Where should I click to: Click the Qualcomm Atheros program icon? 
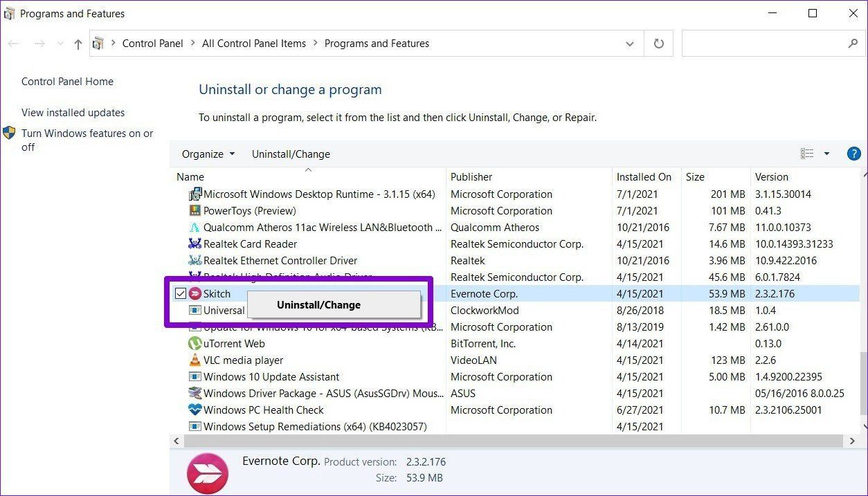[x=195, y=228]
